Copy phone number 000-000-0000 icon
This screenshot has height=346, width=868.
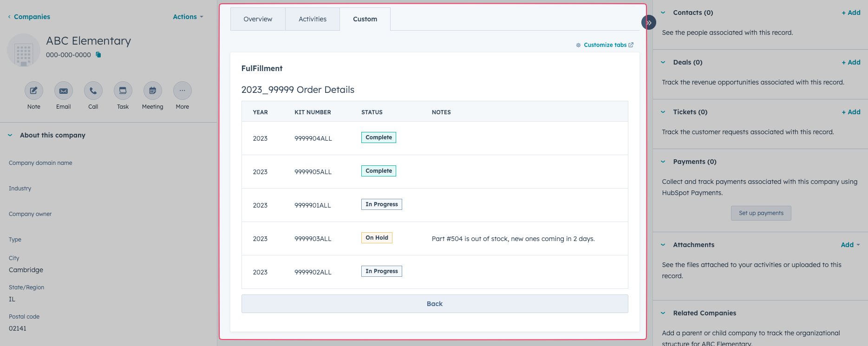point(98,55)
